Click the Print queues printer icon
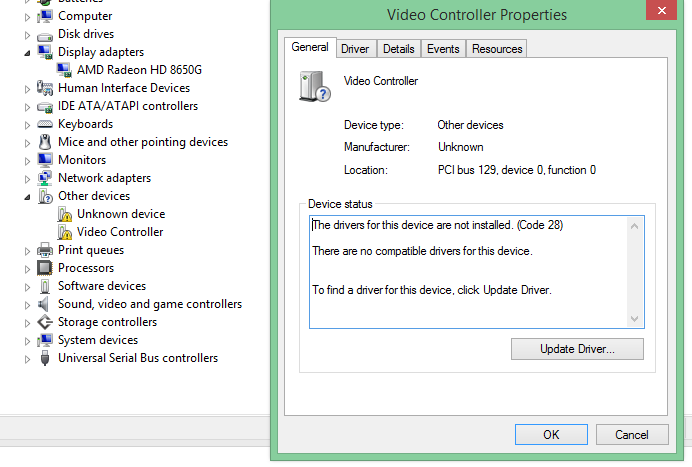Image resolution: width=692 pixels, height=467 pixels. point(45,250)
